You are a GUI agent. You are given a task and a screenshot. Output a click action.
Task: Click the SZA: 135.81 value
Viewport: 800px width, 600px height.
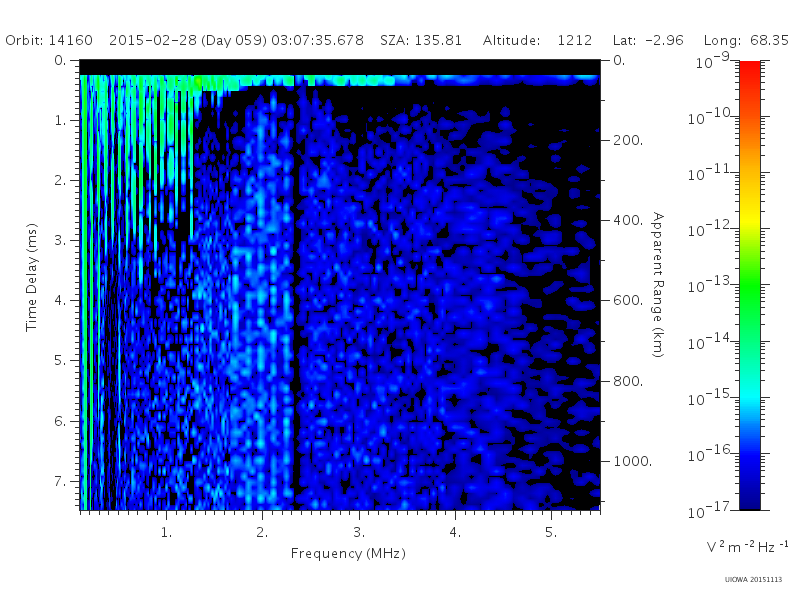pos(421,40)
